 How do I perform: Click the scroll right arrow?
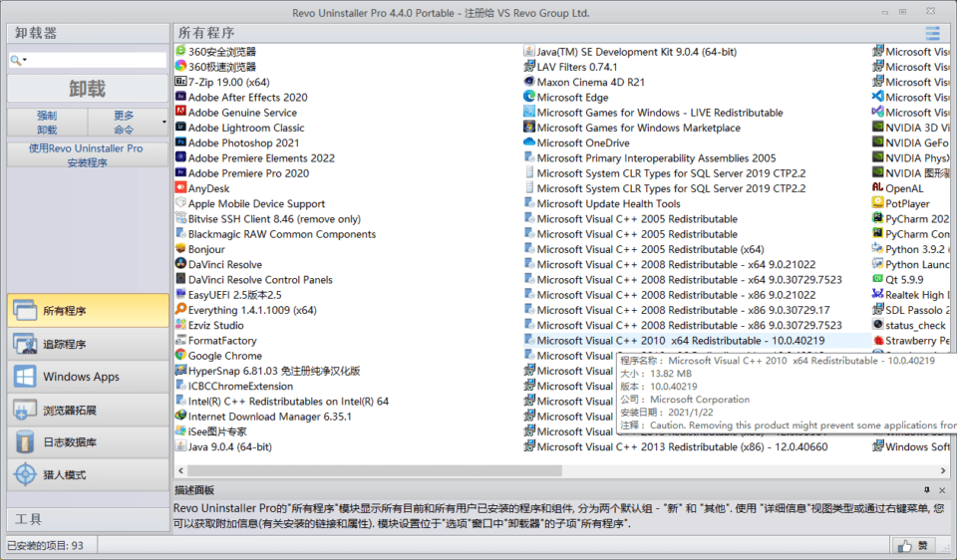[x=943, y=471]
